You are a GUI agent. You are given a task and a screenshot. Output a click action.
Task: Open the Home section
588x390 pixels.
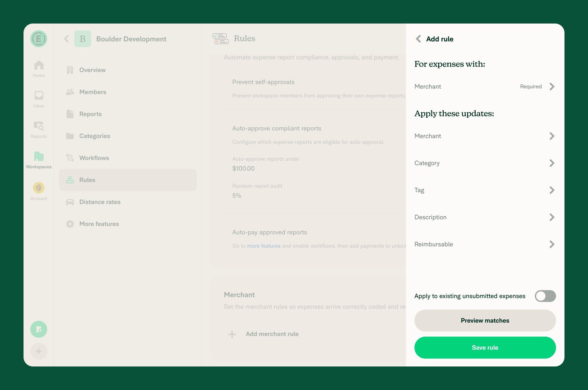[38, 68]
